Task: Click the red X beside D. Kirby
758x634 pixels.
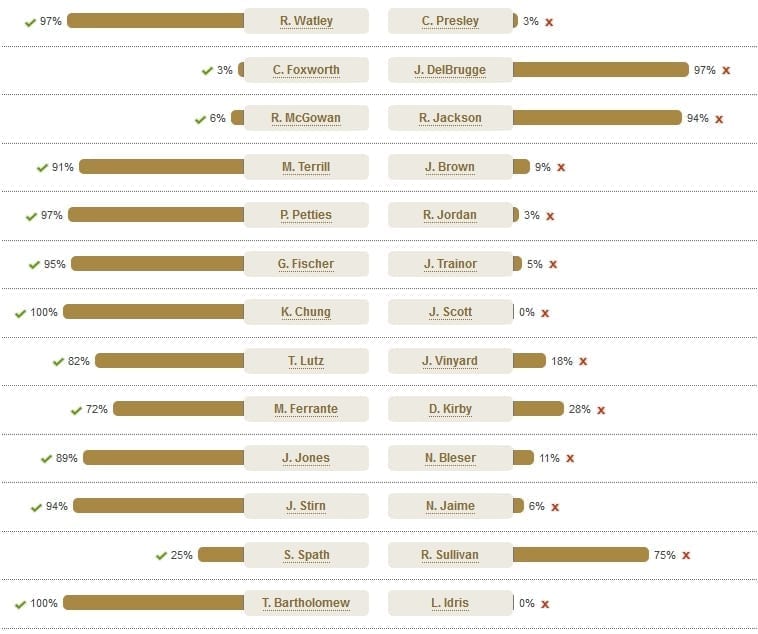Action: point(601,410)
